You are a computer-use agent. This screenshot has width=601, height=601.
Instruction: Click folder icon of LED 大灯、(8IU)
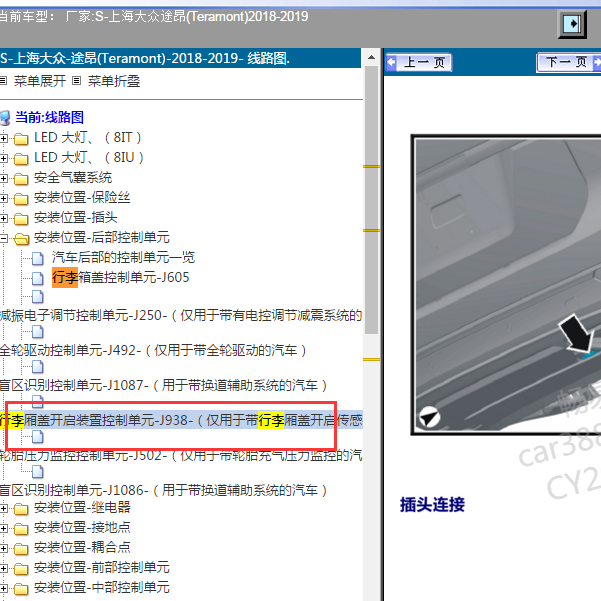21,159
